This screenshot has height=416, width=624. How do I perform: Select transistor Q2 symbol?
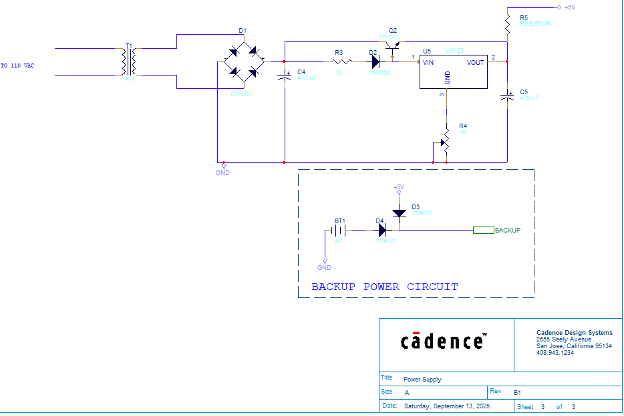tap(393, 49)
